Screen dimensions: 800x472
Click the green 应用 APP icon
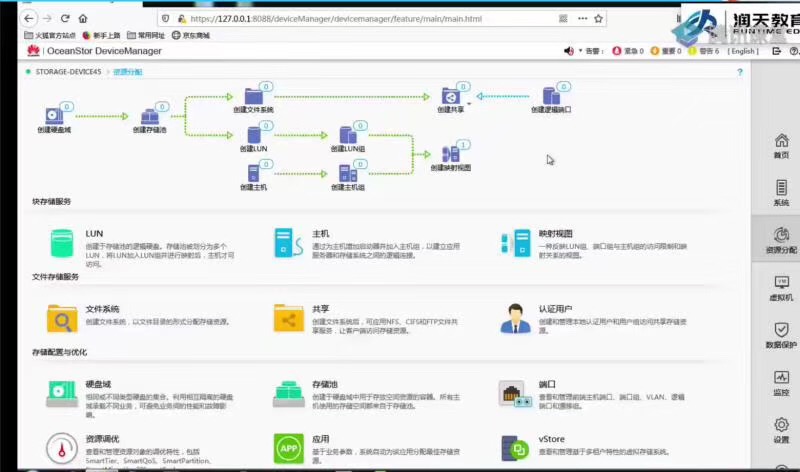[x=288, y=448]
